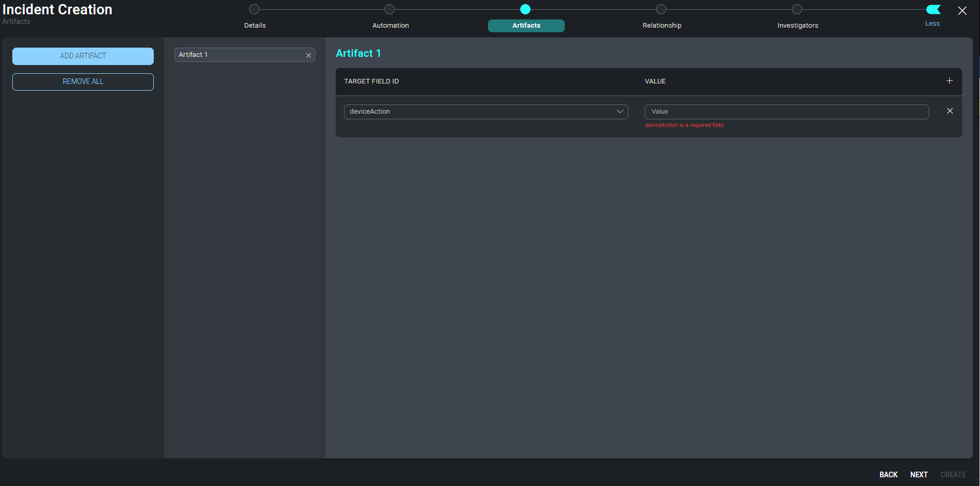This screenshot has width=980, height=486.
Task: Click the Automation step indicator
Action: [x=390, y=9]
